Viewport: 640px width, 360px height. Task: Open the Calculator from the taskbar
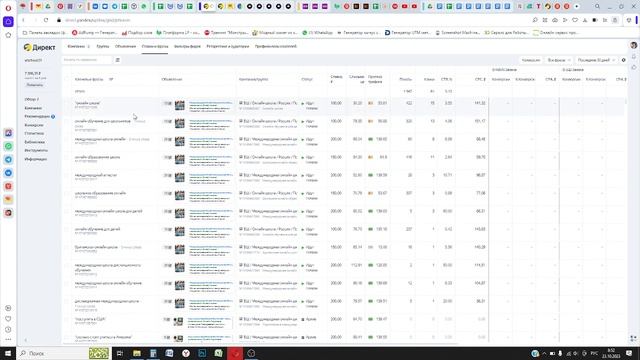[x=153, y=353]
